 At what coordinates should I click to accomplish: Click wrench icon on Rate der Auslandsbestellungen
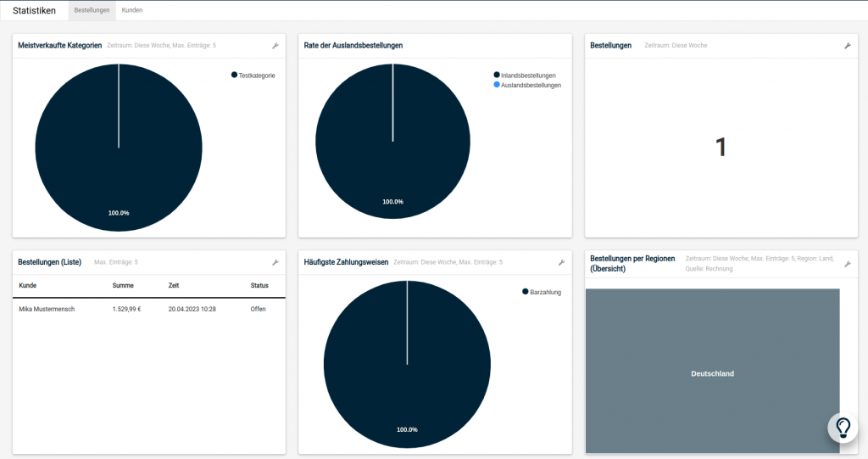[x=560, y=46]
